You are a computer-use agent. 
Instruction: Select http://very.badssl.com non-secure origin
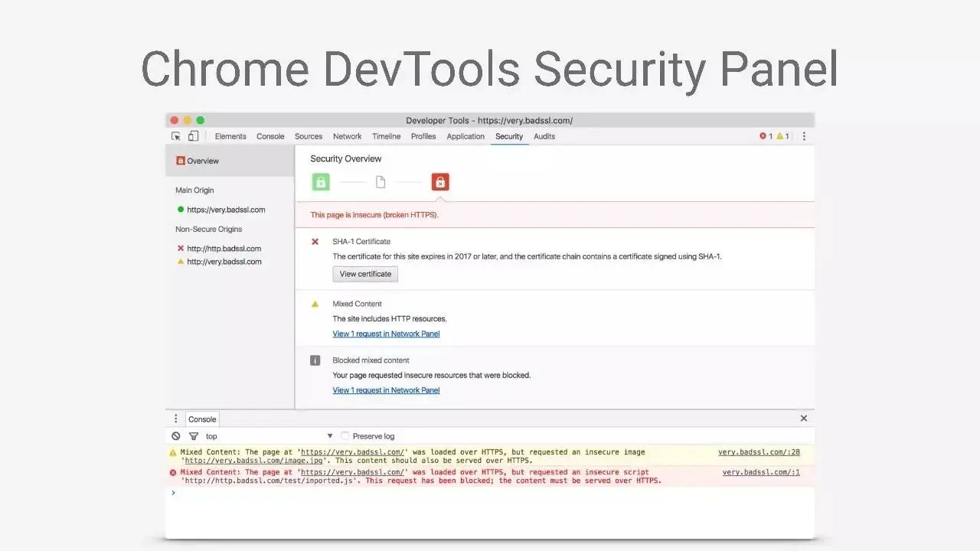pyautogui.click(x=224, y=262)
